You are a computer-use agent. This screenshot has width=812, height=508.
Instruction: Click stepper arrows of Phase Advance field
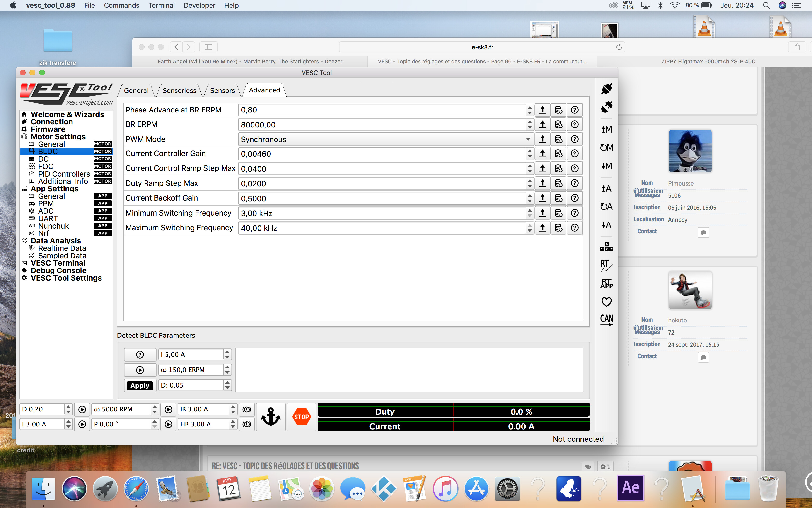pos(529,110)
